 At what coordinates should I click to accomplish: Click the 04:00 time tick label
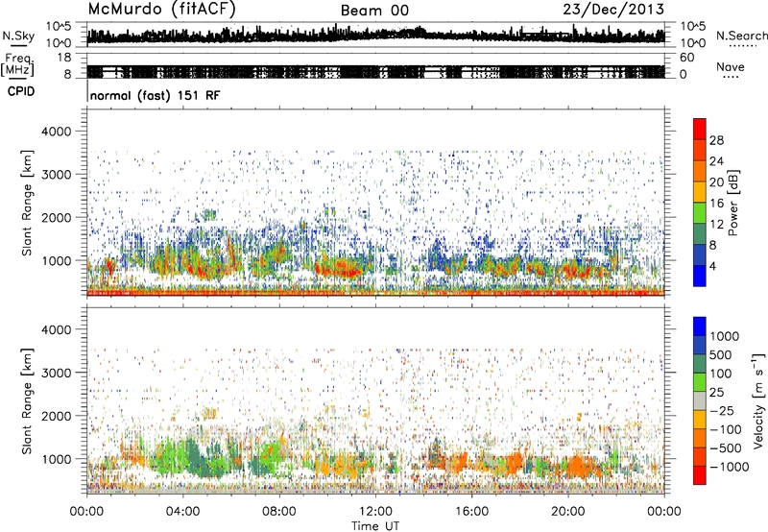182,512
